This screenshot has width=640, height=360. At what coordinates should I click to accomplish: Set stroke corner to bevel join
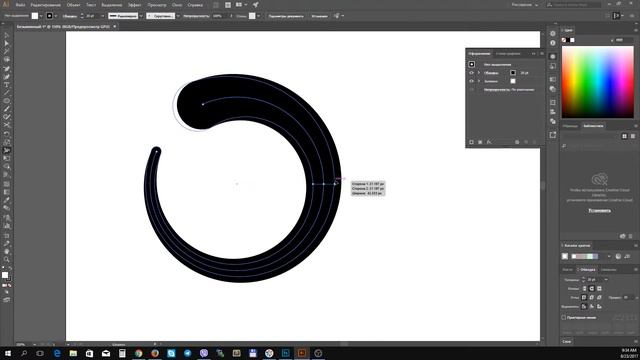pos(599,298)
